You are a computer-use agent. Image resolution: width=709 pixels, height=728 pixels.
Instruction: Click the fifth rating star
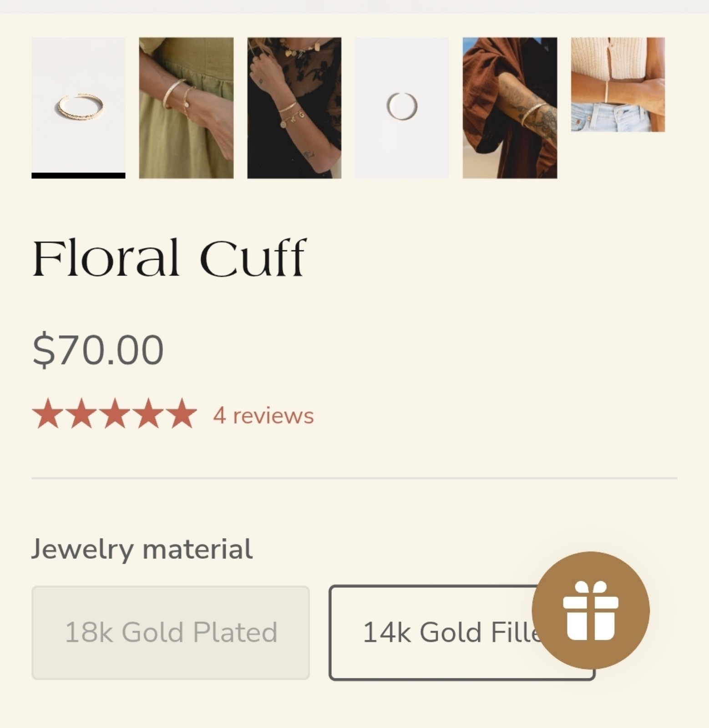tap(182, 414)
